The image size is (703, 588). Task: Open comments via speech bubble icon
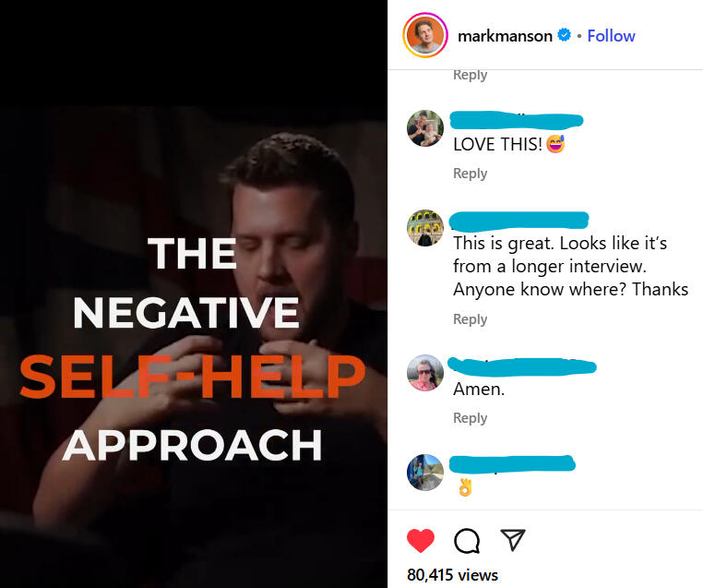tap(467, 541)
